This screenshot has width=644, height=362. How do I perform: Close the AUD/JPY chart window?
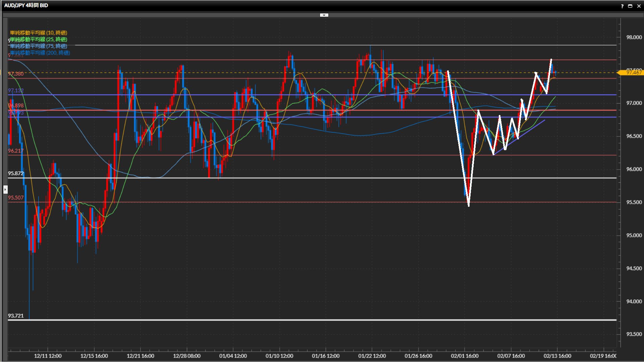click(x=639, y=6)
